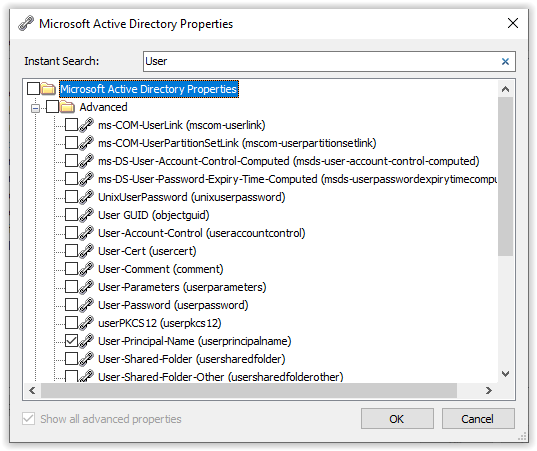Collapse the Advanced tree node
This screenshot has width=537, height=451.
[x=35, y=109]
